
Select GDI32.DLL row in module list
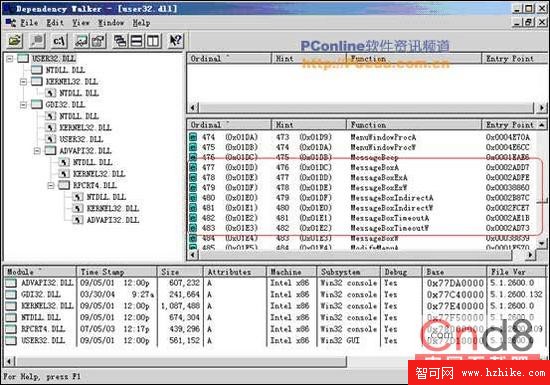point(41,294)
